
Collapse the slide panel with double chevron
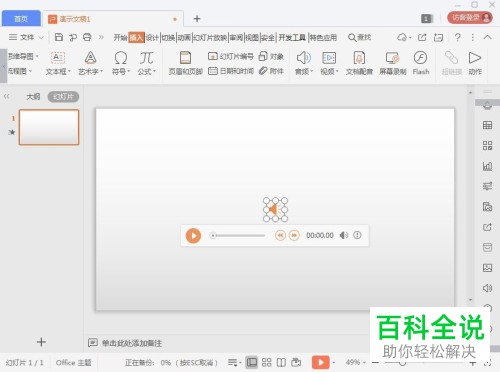7,97
